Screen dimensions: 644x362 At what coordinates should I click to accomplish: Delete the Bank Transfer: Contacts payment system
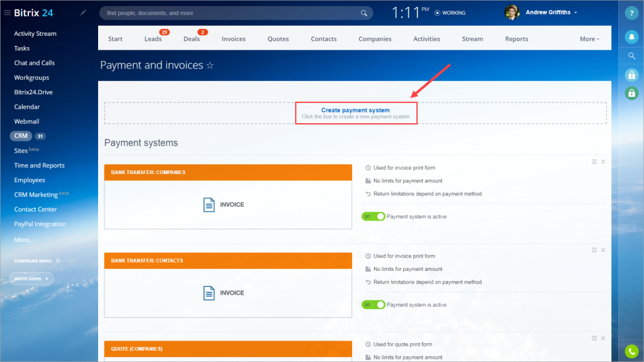(x=603, y=250)
